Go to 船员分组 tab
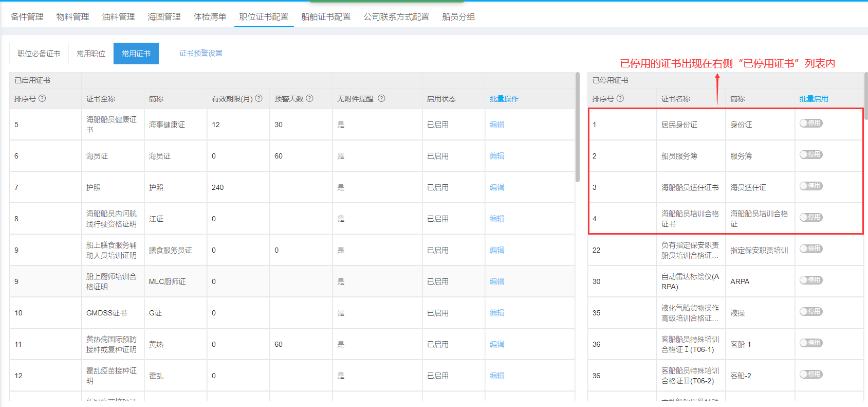This screenshot has height=407, width=868. click(458, 17)
